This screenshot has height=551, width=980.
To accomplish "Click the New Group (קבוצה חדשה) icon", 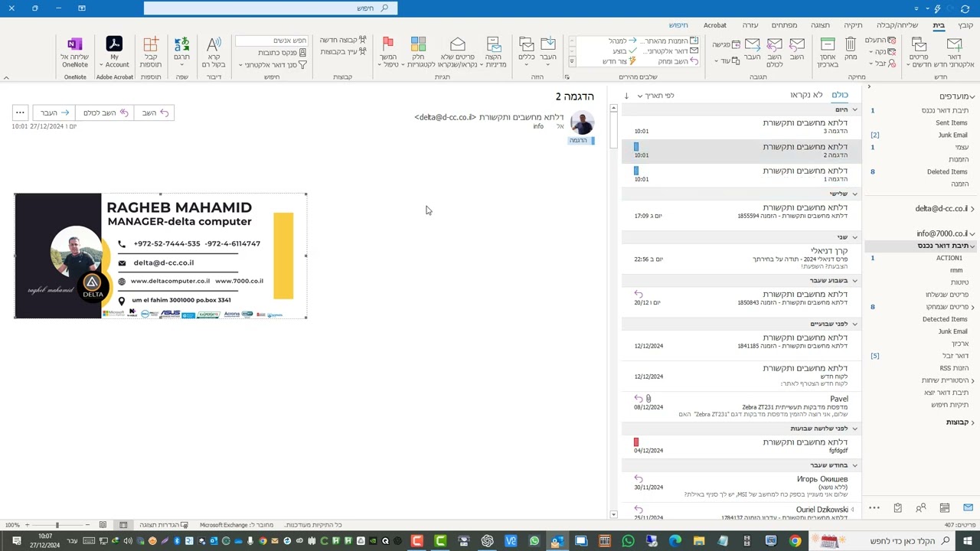I will [x=362, y=40].
